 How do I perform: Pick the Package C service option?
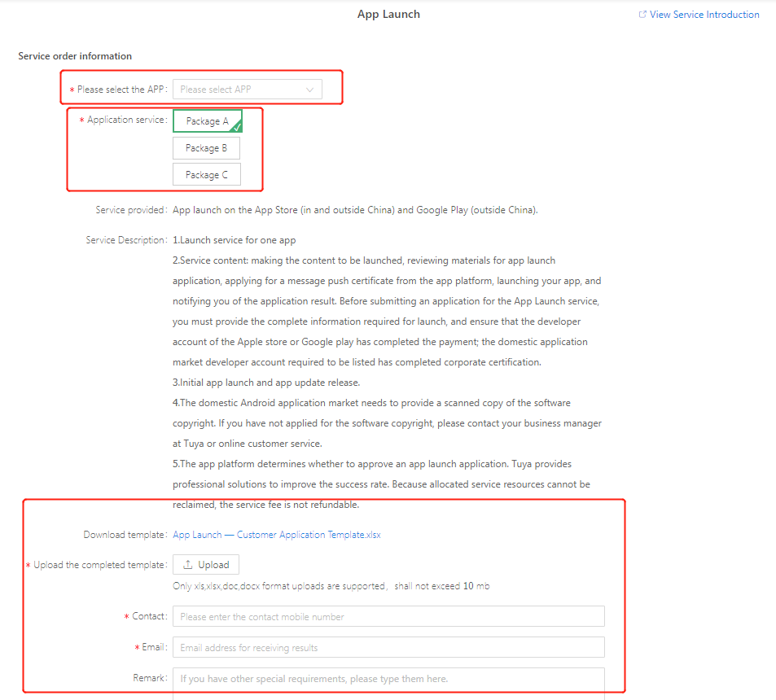pyautogui.click(x=206, y=175)
